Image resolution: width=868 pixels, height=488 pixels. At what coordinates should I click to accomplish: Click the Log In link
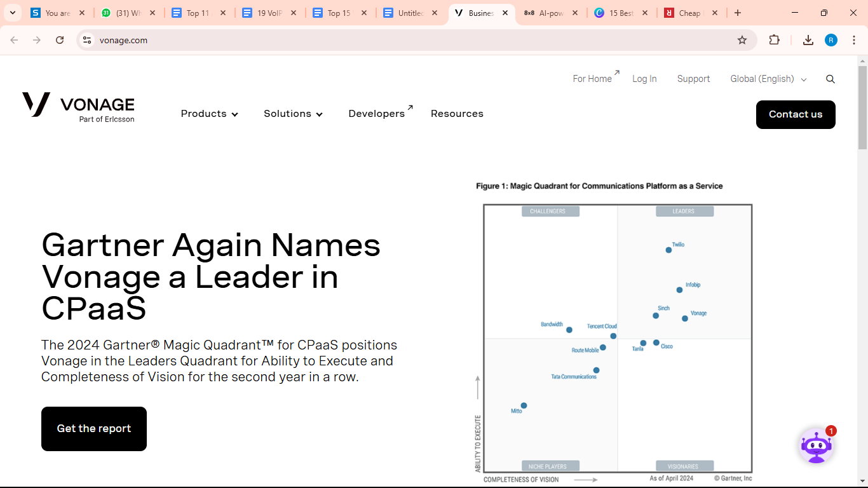644,79
